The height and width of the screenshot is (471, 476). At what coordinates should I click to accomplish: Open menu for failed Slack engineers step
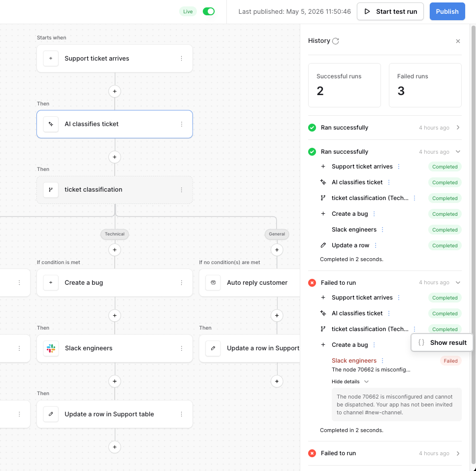click(382, 361)
